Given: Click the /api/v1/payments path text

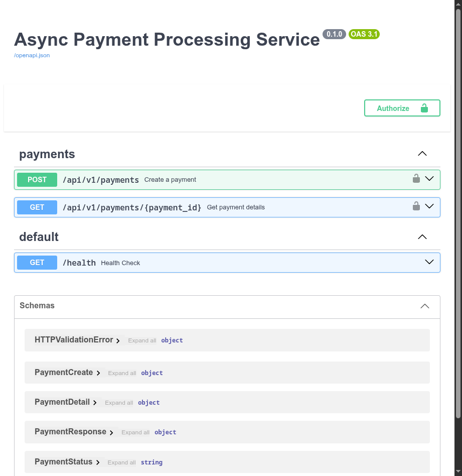Looking at the screenshot, I should pos(101,180).
